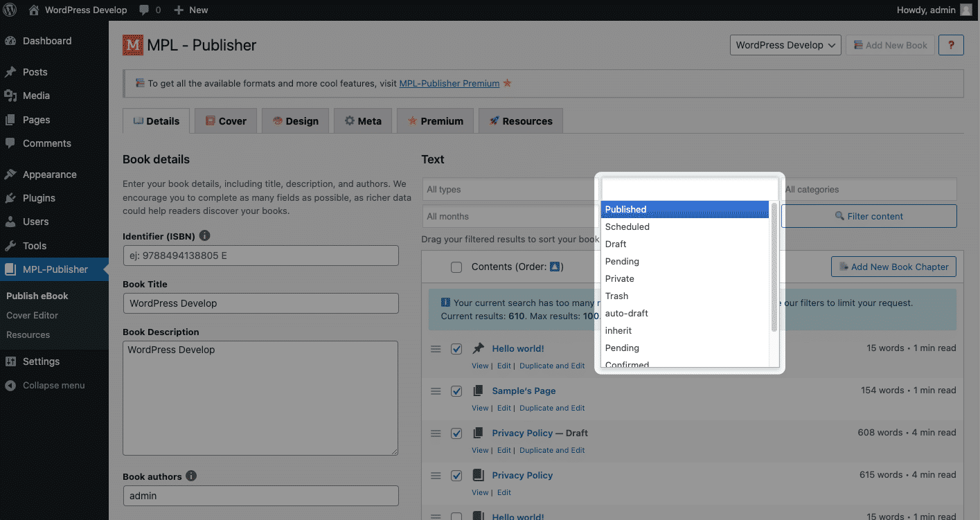Open Appearance in the sidebar

click(49, 174)
